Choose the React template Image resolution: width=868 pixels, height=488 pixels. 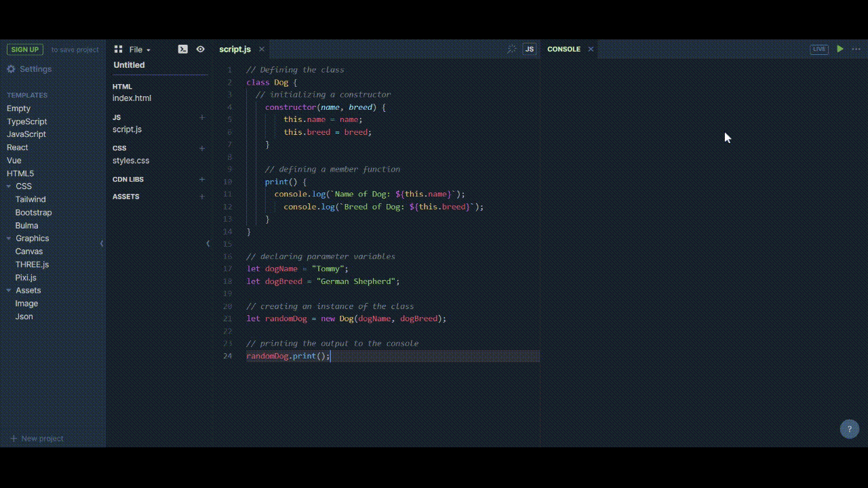(x=18, y=147)
